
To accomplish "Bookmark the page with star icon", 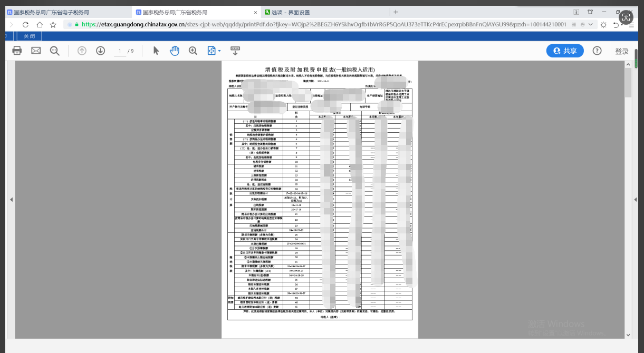I will [x=53, y=24].
